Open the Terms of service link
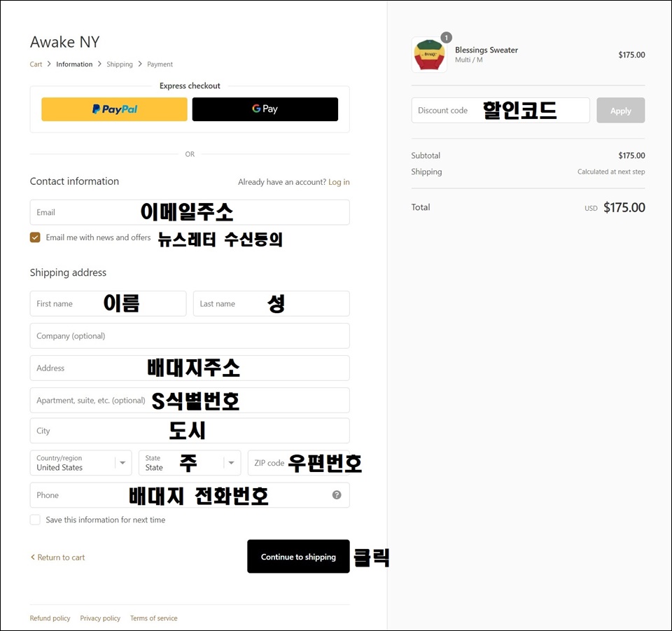 (154, 618)
